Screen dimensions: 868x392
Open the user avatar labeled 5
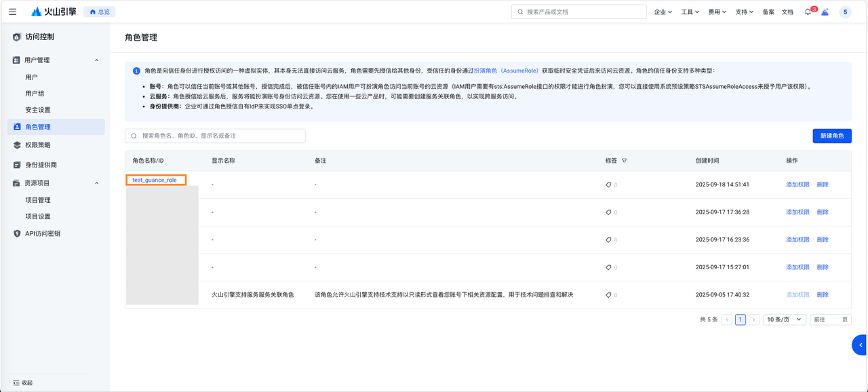(x=845, y=12)
